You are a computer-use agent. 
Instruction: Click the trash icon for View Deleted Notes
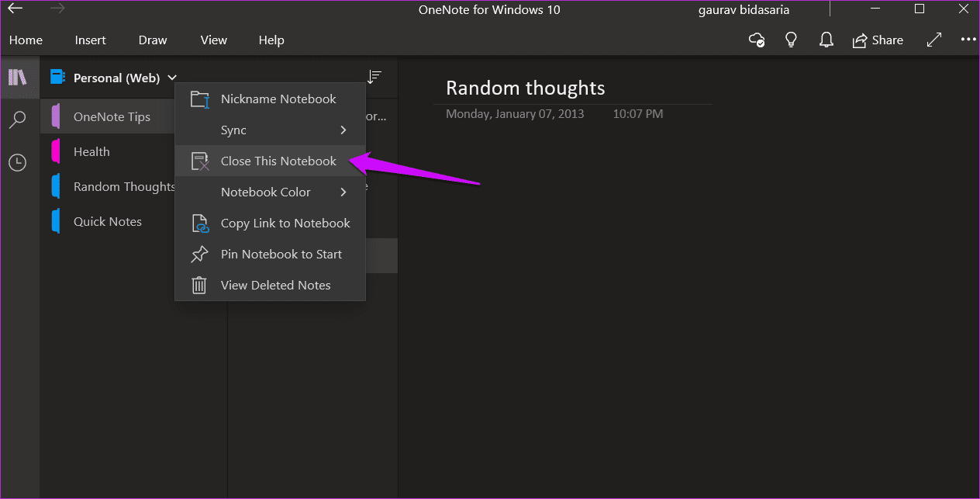200,285
